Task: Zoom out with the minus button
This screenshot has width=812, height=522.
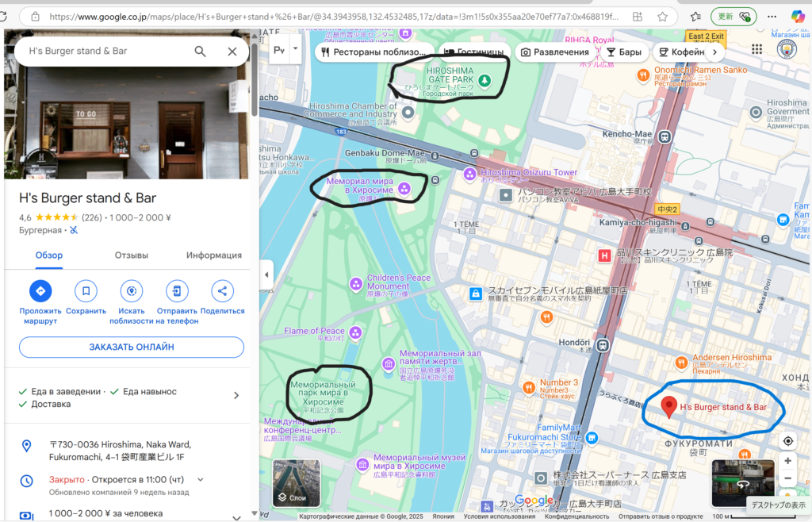Action: tap(787, 478)
